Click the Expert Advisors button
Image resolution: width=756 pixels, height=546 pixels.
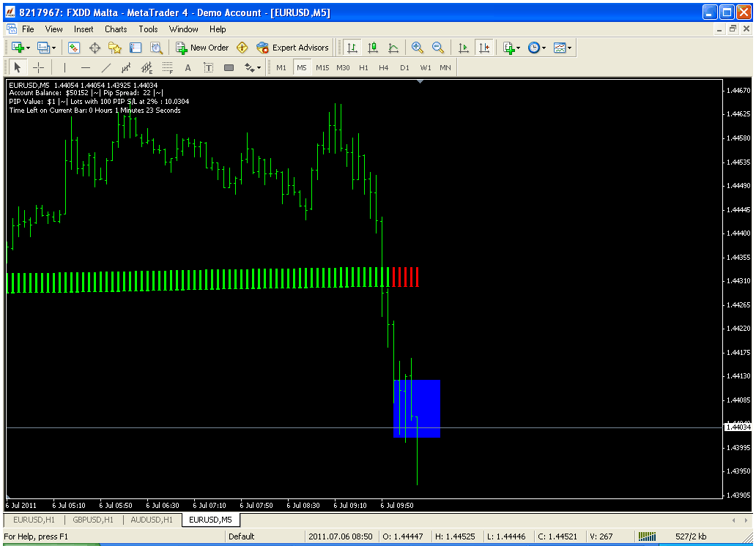point(292,48)
